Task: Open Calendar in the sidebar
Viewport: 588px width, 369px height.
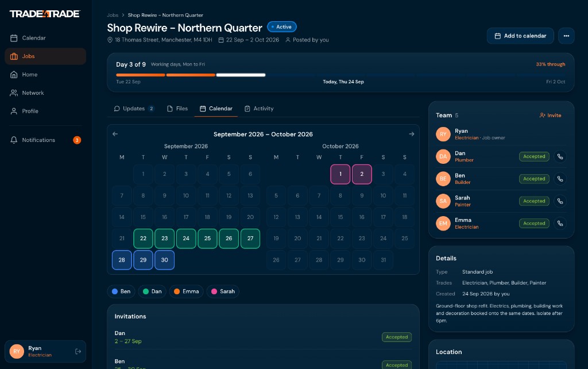Action: pyautogui.click(x=45, y=38)
